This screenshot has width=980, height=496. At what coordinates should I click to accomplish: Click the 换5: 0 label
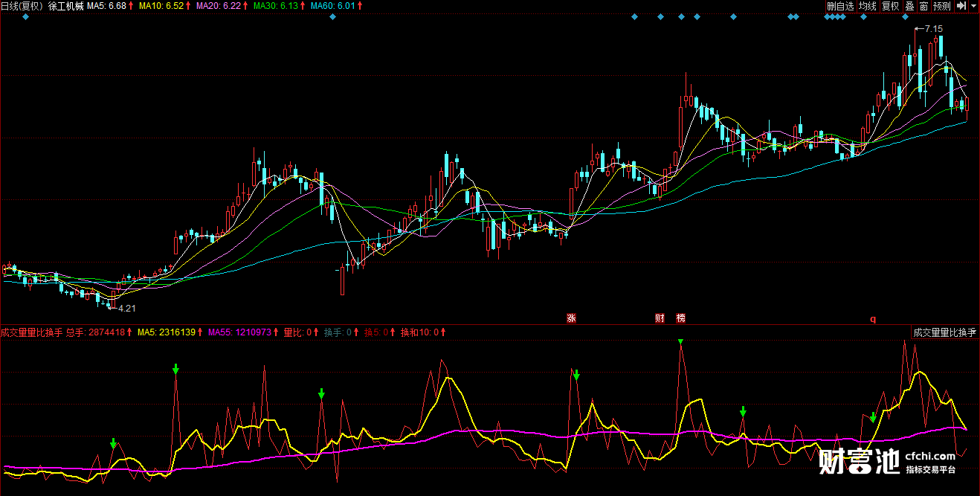pos(376,332)
